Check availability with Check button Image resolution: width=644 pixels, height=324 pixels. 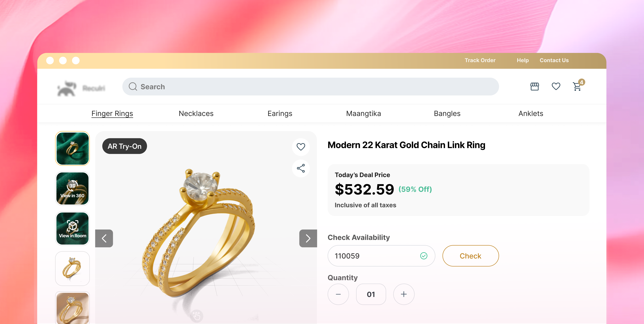coord(471,256)
